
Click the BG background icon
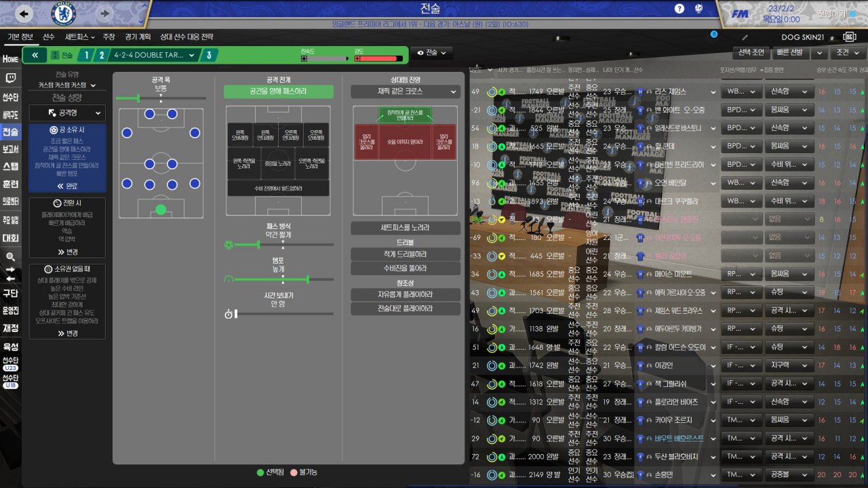pyautogui.click(x=848, y=37)
